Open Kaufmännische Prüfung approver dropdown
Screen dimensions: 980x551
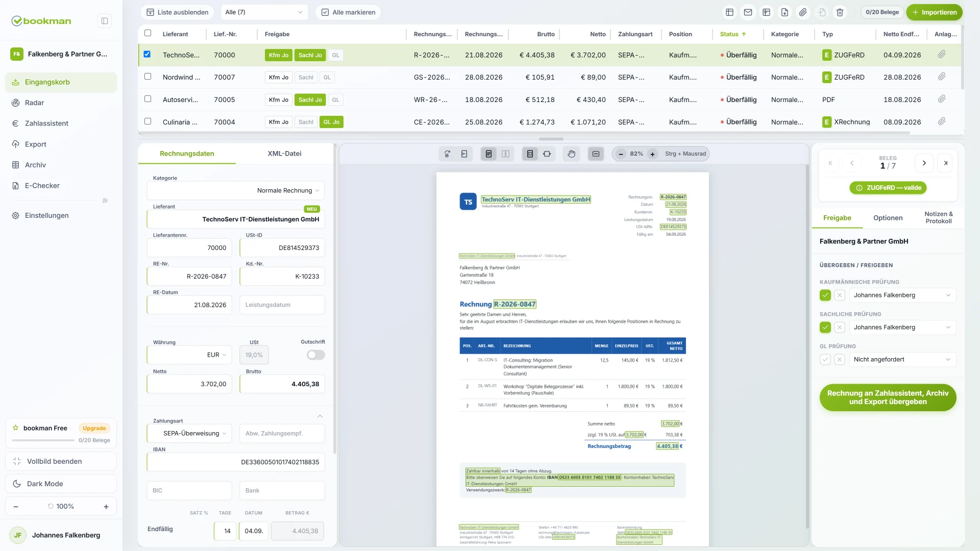(x=902, y=295)
